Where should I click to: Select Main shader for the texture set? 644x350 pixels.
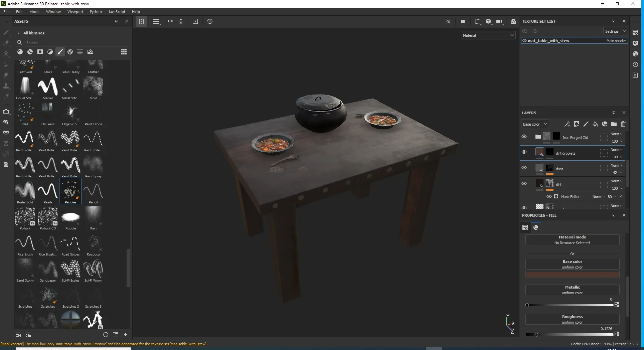616,41
